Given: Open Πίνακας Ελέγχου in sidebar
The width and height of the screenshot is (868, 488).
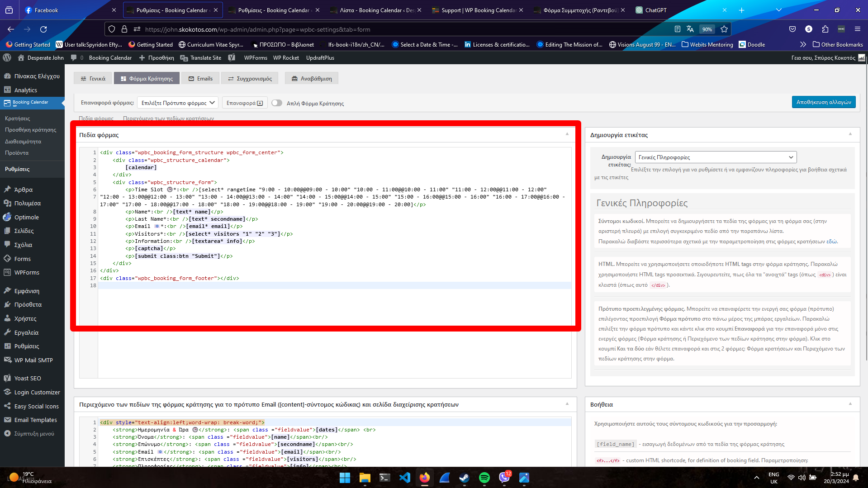Looking at the screenshot, I should tap(32, 76).
